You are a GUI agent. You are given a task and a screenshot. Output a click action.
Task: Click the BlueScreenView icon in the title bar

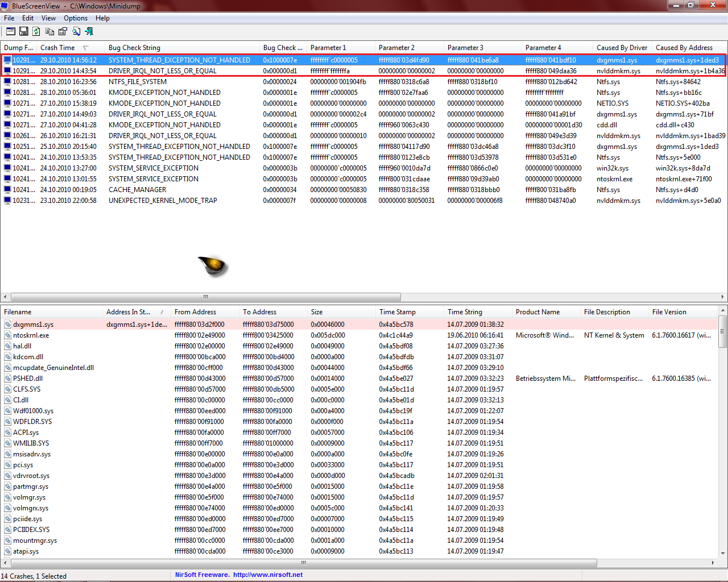click(x=5, y=6)
